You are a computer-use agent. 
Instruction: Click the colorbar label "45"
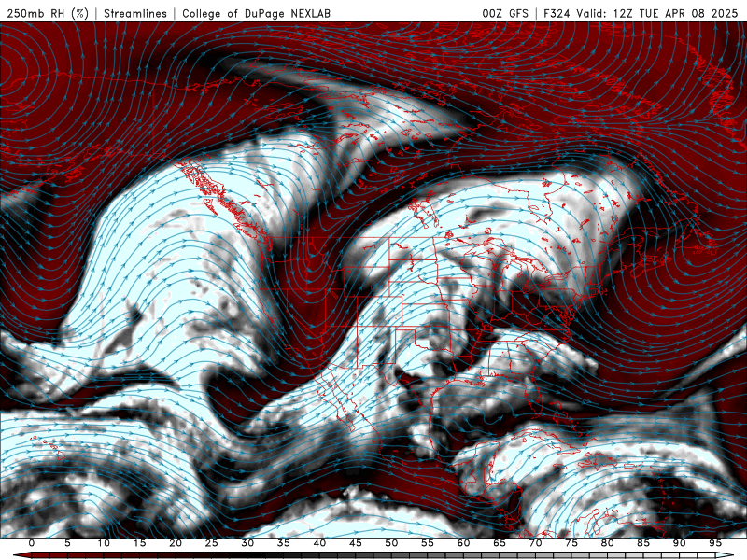pyautogui.click(x=356, y=543)
